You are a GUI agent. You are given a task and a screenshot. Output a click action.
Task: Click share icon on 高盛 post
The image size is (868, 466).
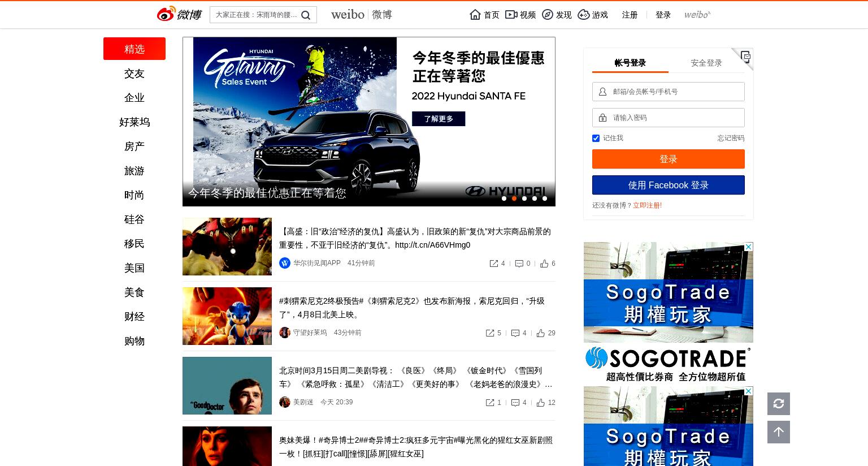click(493, 264)
